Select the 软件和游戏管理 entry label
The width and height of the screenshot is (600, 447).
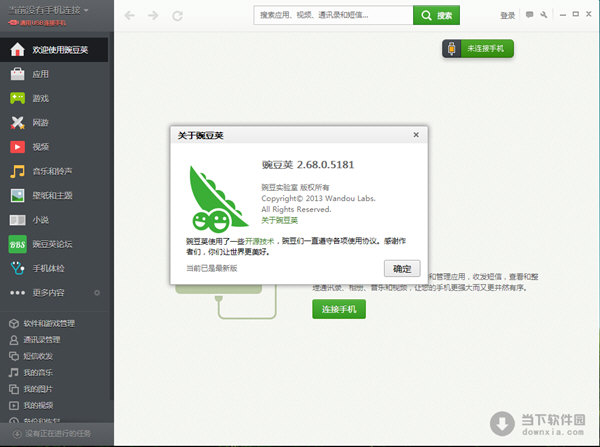click(49, 323)
